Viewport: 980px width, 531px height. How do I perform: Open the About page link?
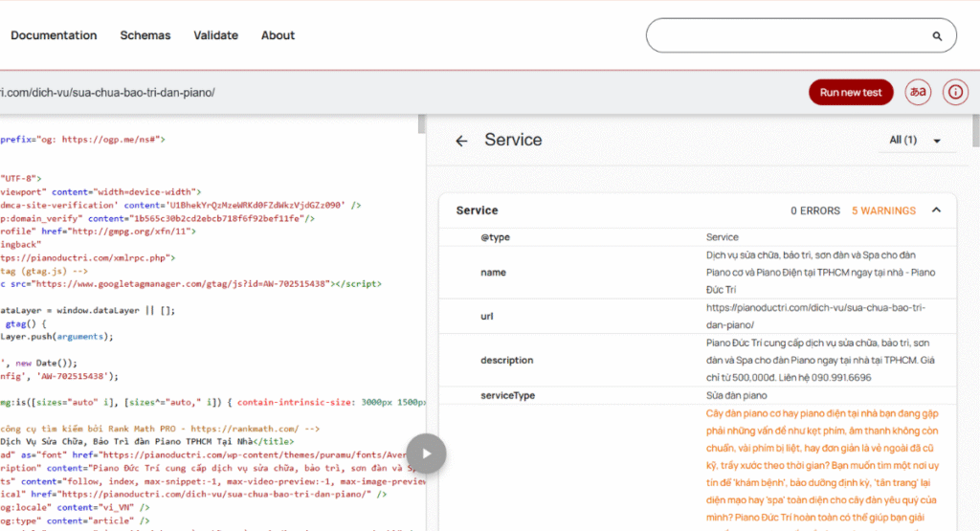click(x=278, y=35)
